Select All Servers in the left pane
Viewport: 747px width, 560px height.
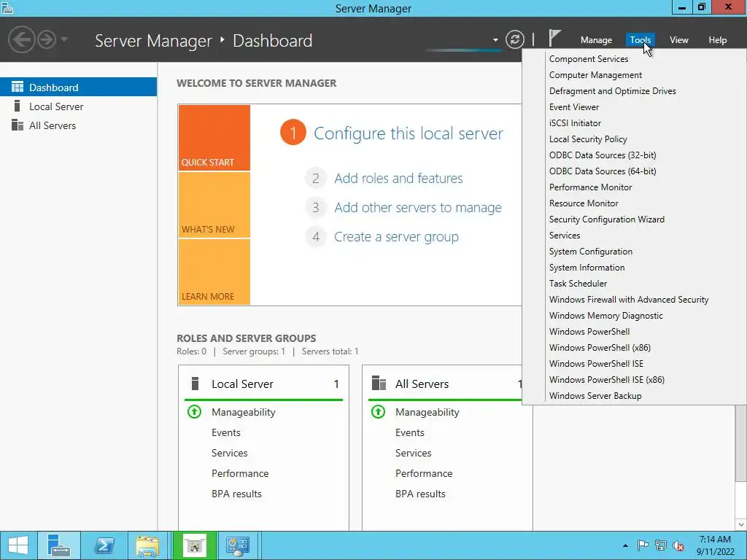(x=78, y=125)
